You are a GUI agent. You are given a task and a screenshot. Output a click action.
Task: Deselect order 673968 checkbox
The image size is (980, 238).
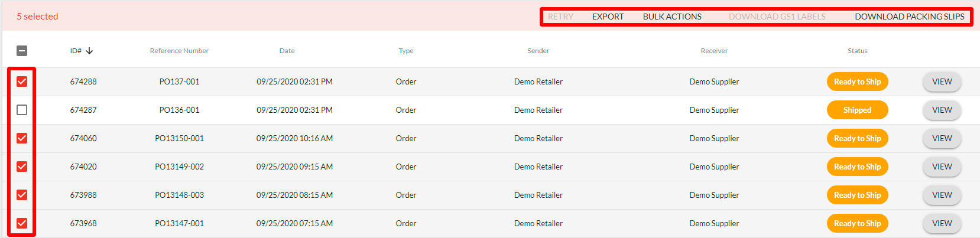coord(22,223)
